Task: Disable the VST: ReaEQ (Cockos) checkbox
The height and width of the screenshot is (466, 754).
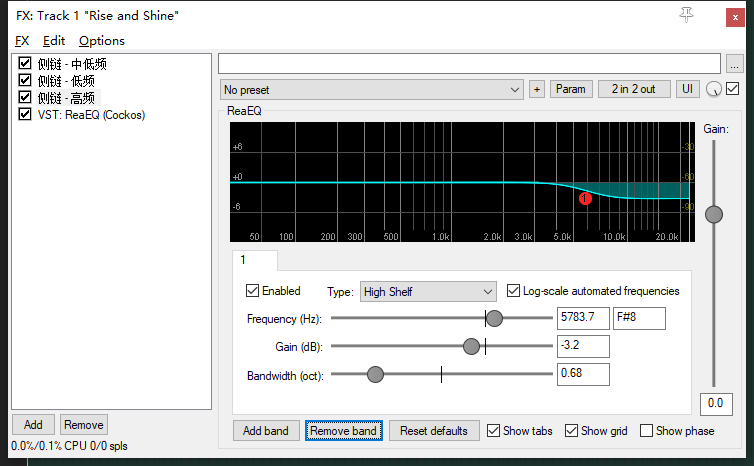Action: 25,114
